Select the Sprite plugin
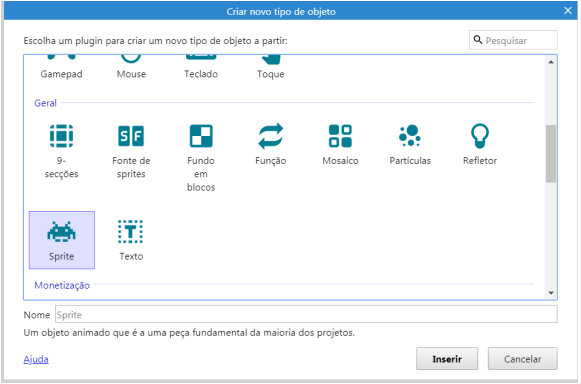581x384 pixels. [x=62, y=240]
